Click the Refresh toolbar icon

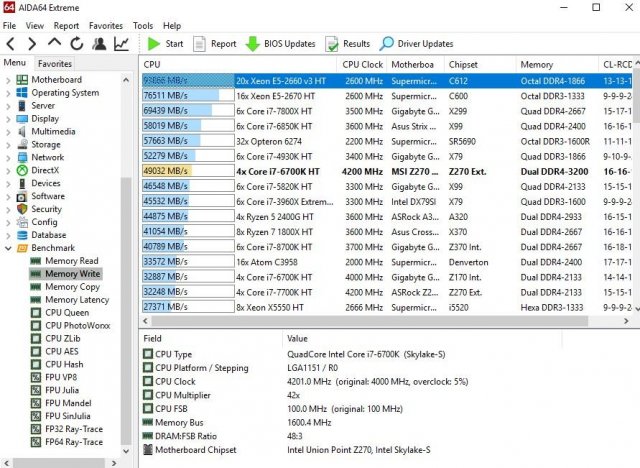click(77, 44)
